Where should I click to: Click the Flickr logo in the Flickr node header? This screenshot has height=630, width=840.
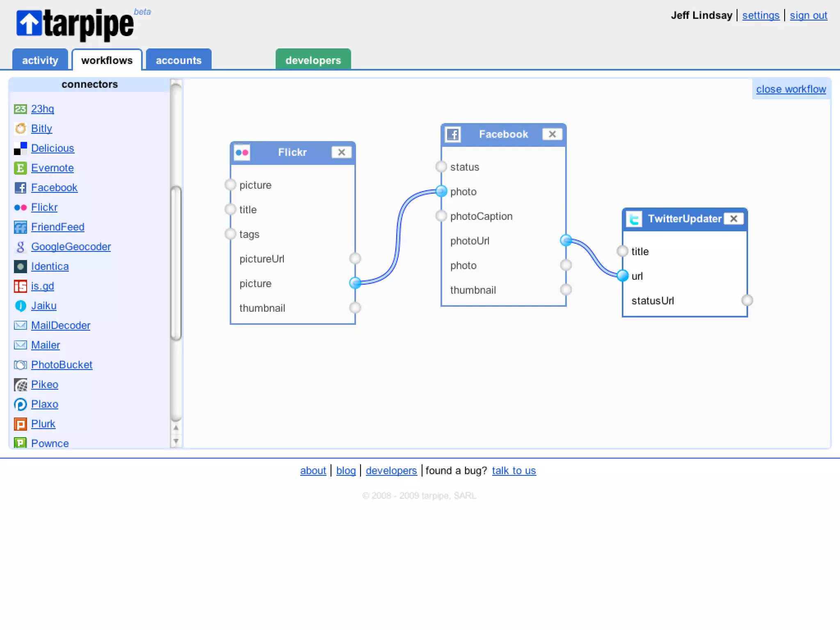click(242, 153)
